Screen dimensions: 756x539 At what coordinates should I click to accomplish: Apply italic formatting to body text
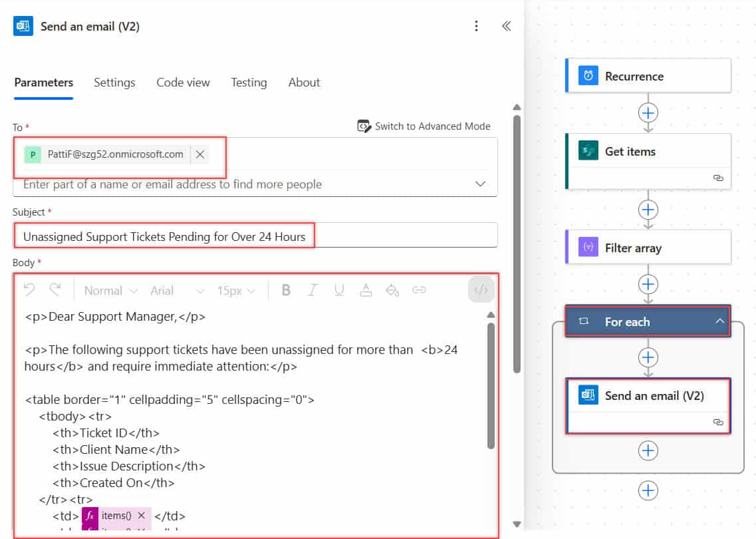tap(312, 289)
